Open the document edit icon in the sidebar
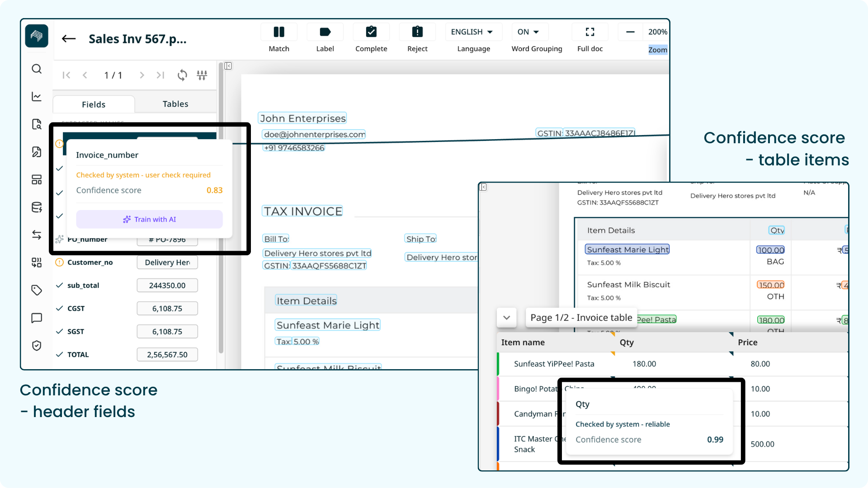The width and height of the screenshot is (868, 488). tap(37, 152)
